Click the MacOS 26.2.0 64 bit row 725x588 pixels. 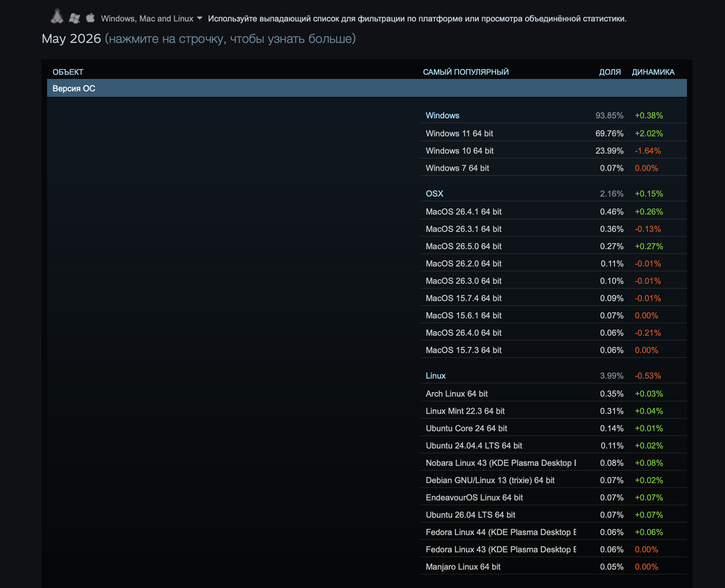pos(553,263)
